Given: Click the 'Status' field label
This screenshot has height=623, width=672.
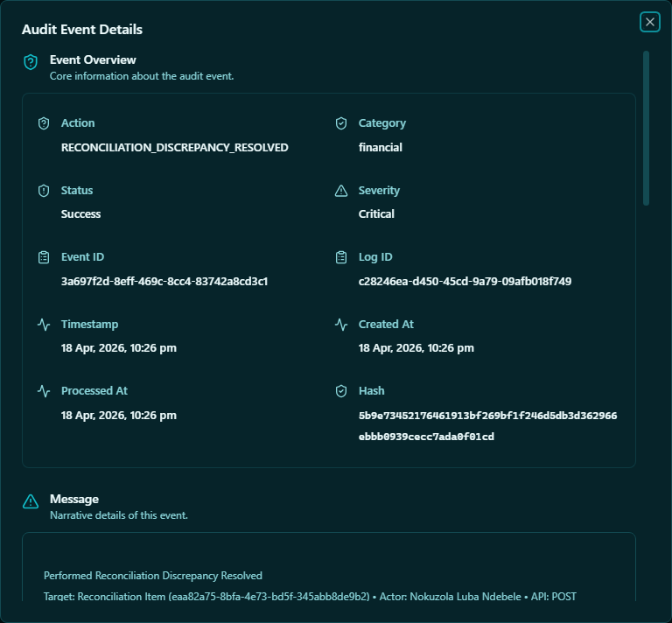Looking at the screenshot, I should [x=77, y=190].
